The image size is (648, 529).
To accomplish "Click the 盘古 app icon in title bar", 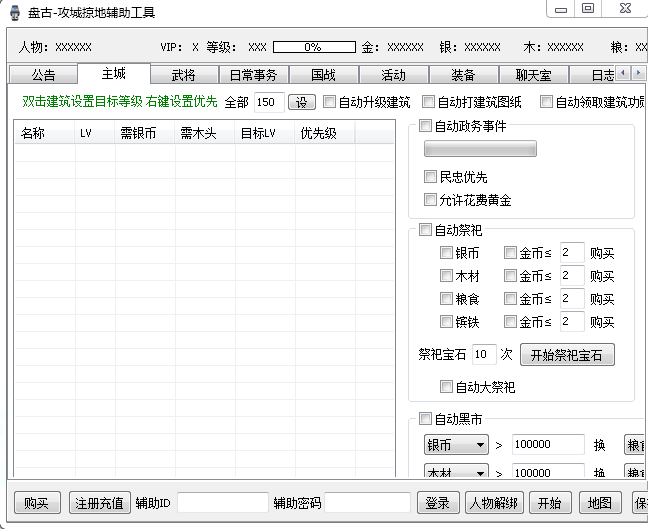I will click(x=14, y=13).
